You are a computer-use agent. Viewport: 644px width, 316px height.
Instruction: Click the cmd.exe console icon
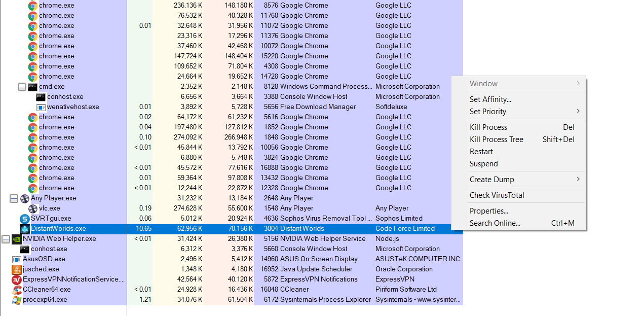pyautogui.click(x=32, y=87)
